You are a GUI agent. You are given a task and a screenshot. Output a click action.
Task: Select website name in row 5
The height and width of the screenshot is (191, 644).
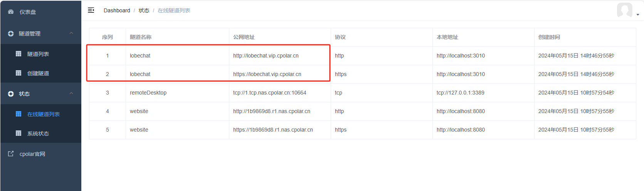tap(139, 130)
